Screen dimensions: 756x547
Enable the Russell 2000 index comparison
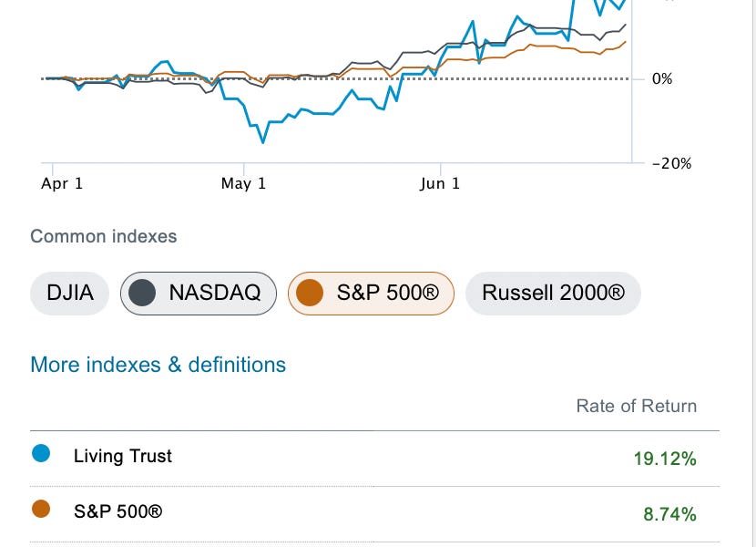pos(552,294)
